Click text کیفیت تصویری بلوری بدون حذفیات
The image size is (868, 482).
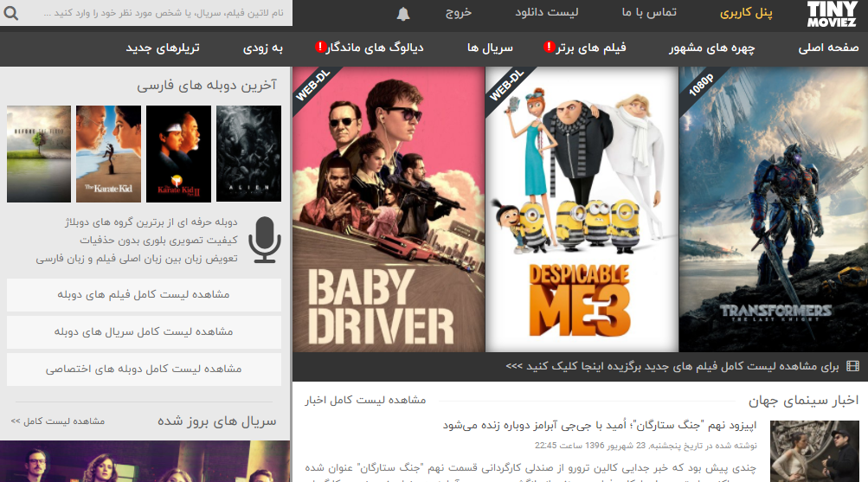point(158,241)
